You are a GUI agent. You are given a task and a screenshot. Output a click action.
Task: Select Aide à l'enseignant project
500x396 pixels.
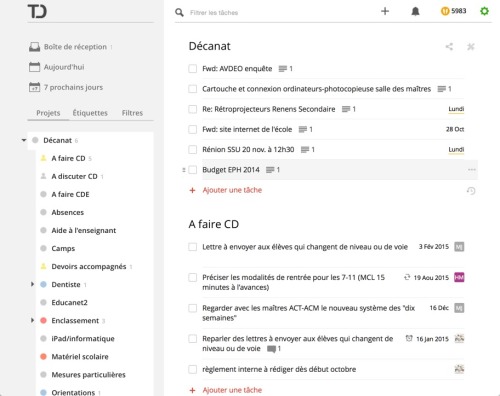(84, 230)
